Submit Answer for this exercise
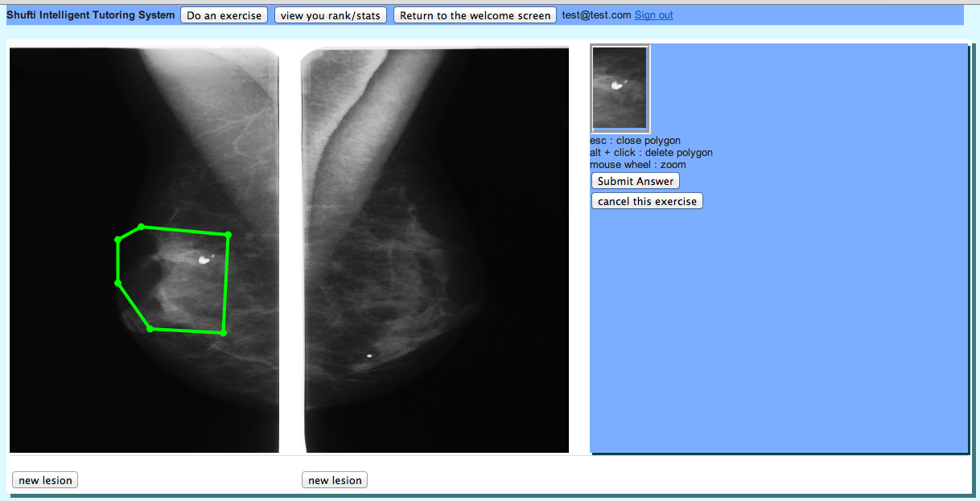The image size is (980, 501). click(x=636, y=181)
